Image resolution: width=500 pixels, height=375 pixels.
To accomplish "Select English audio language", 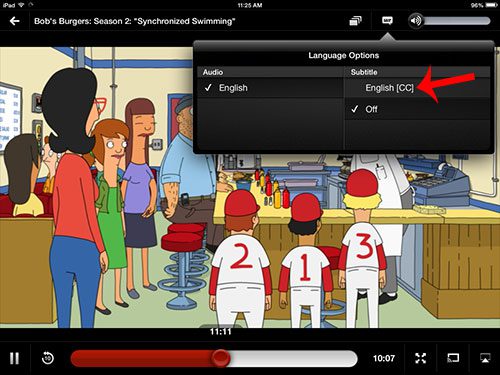I will (270, 88).
